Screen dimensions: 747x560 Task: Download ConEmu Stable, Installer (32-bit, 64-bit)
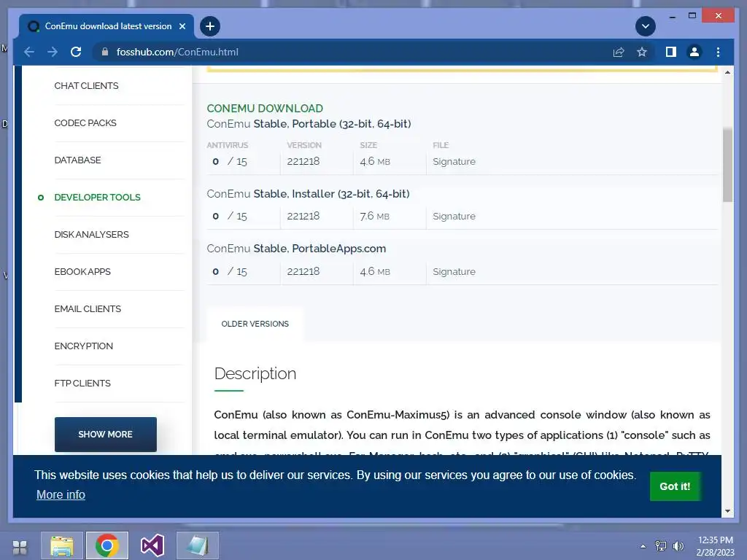(309, 194)
